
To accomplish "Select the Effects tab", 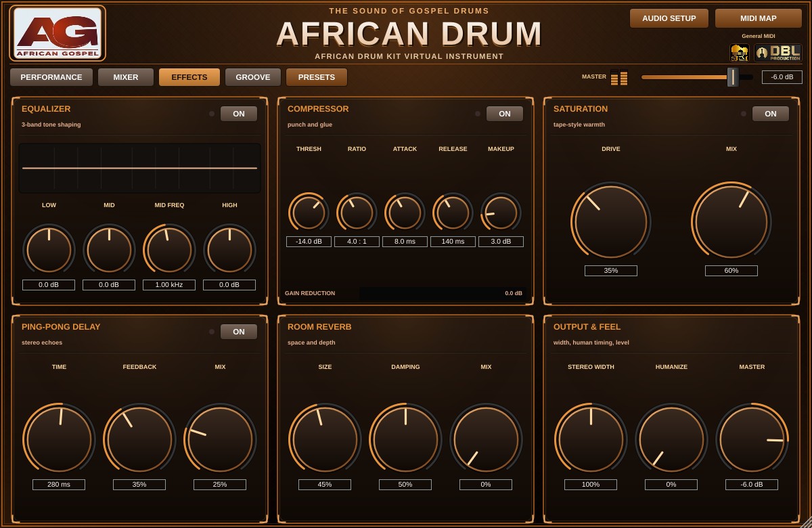I will (189, 77).
